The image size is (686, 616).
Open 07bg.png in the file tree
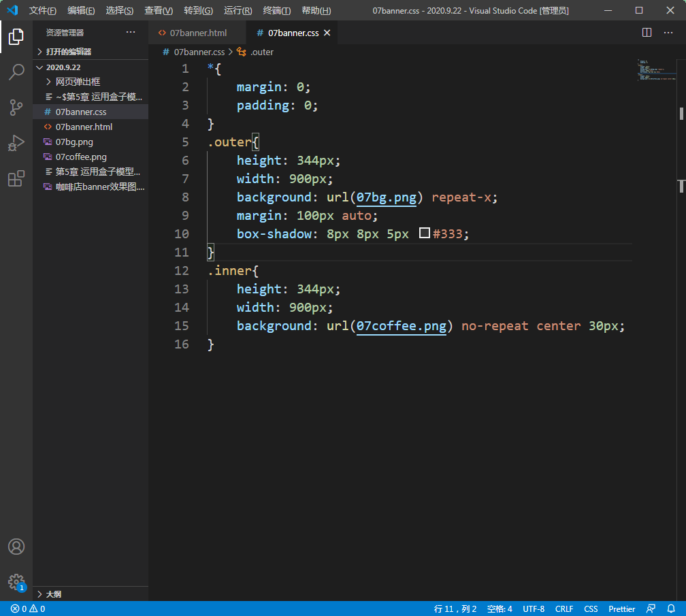[x=91, y=142]
